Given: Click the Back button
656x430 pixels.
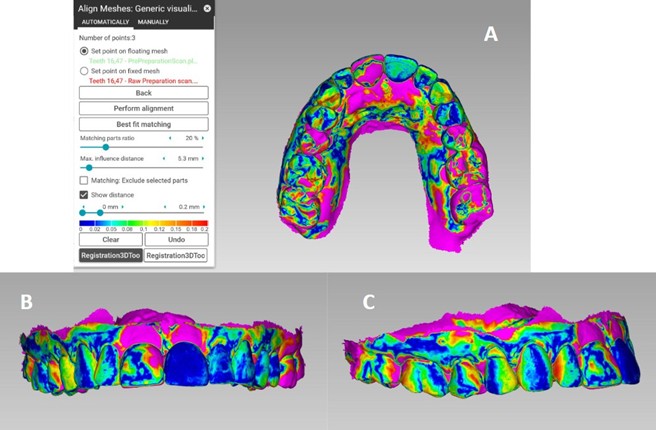Looking at the screenshot, I should 144,93.
